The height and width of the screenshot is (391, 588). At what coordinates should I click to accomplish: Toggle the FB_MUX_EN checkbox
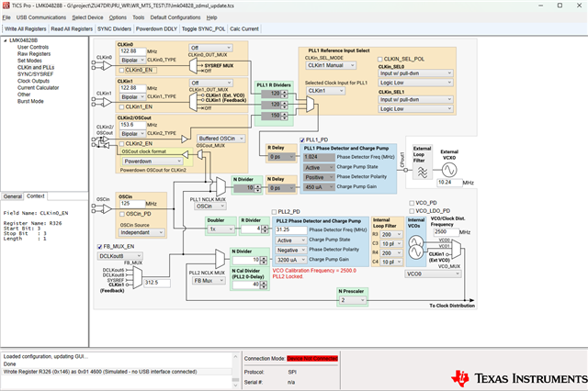(x=100, y=246)
